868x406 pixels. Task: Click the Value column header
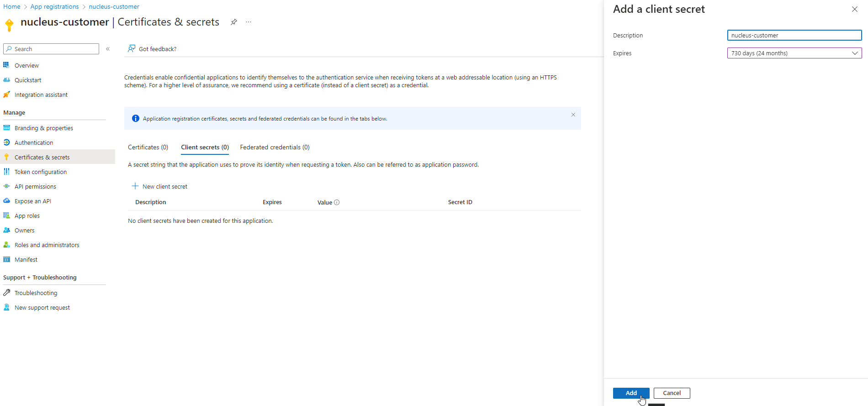coord(325,202)
